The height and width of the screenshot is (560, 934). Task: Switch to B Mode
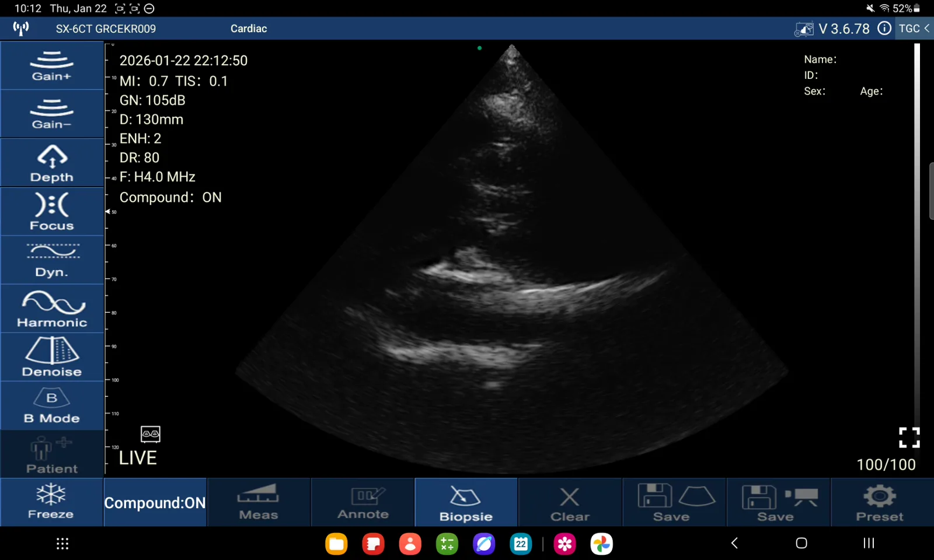pyautogui.click(x=52, y=406)
